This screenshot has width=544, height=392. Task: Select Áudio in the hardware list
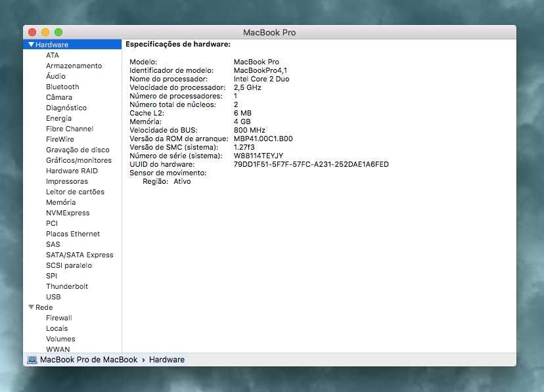click(55, 76)
